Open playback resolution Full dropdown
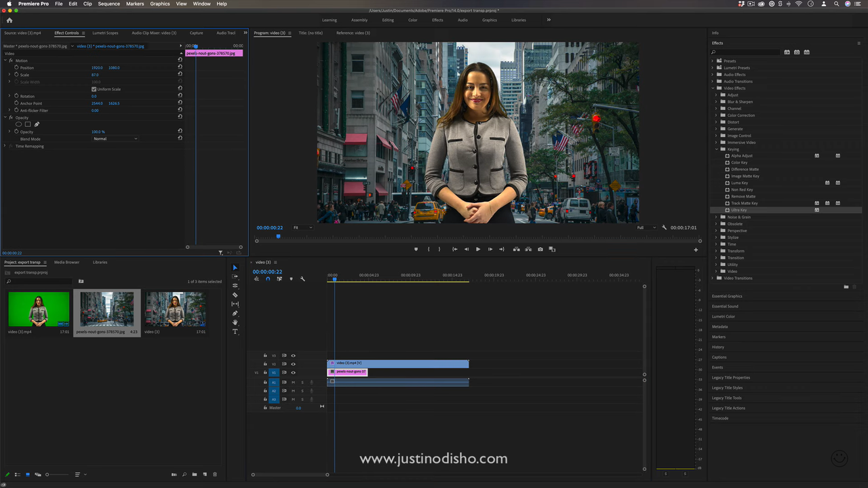Screen dimensions: 868x488 coord(646,227)
